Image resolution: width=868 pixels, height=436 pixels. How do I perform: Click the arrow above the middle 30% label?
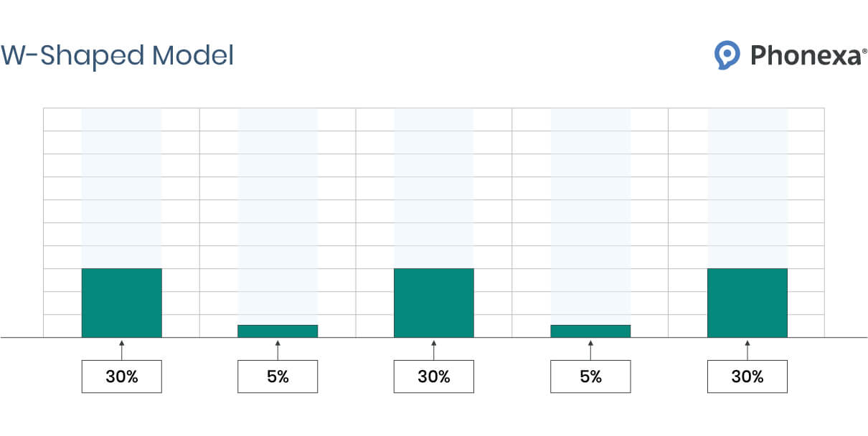pos(434,350)
